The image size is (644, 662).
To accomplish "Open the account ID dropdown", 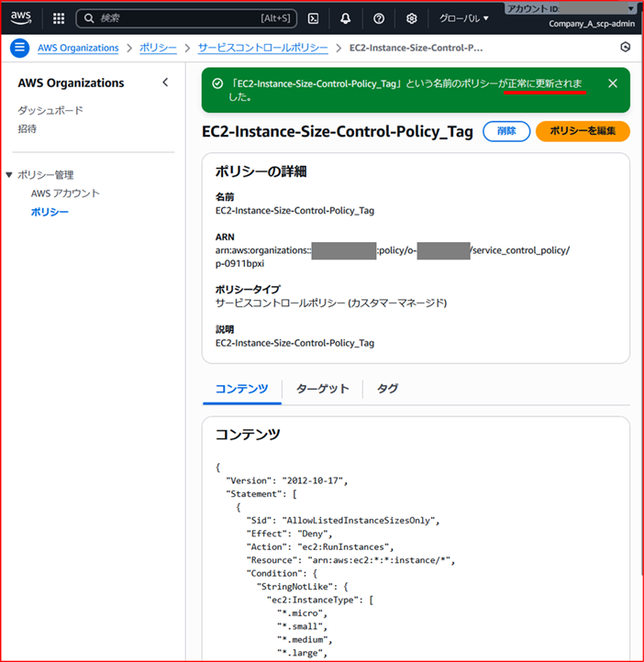I will tap(571, 8).
